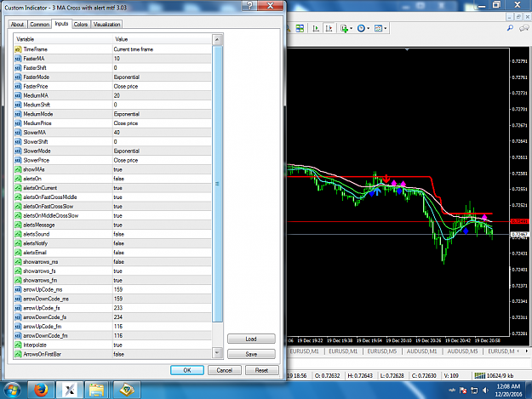Click the icon beside ArrowsOnFirstBar

tap(19, 354)
